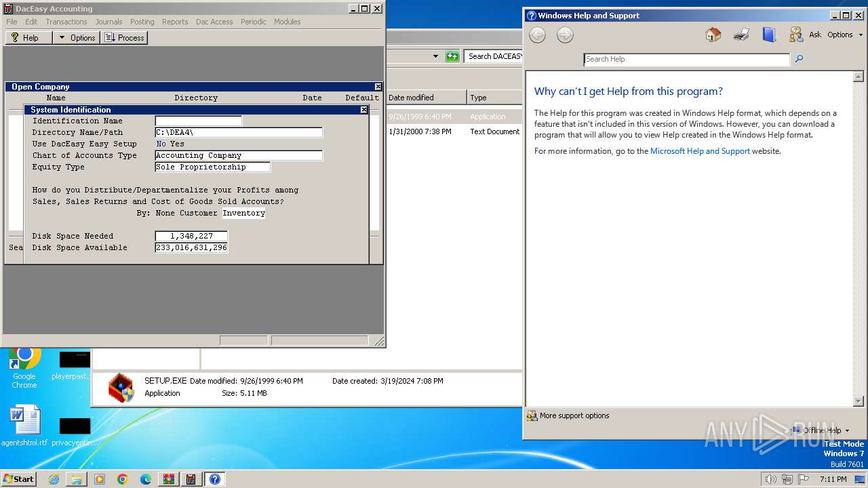Open the DacEasy Options dropdown
Viewport: 868px width, 488px height.
[x=77, y=38]
